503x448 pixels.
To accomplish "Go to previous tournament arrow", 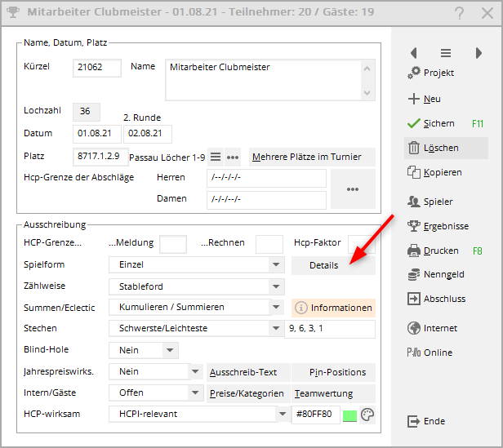I will 413,53.
